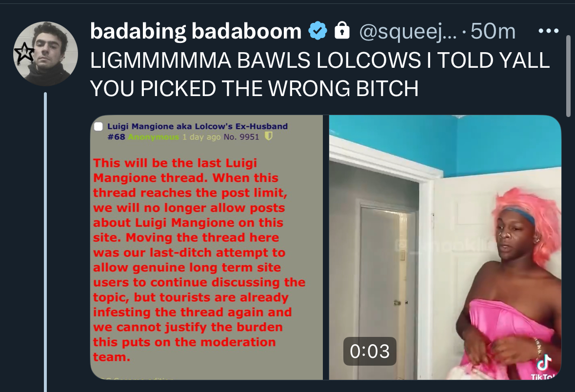Click the post number No. 9951
The image size is (575, 392).
pyautogui.click(x=241, y=137)
